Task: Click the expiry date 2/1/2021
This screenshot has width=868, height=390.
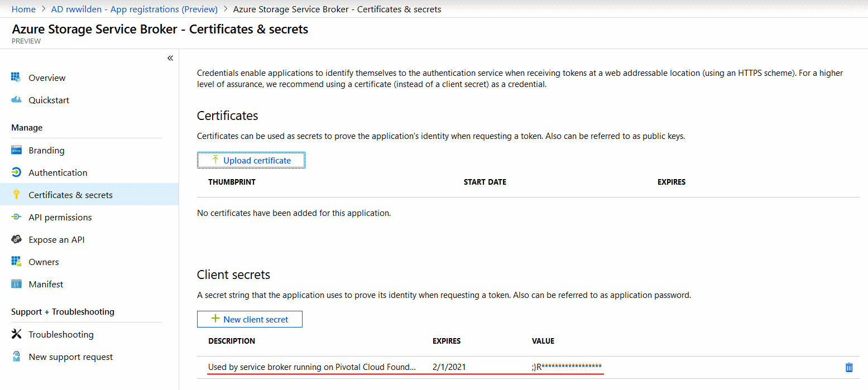Action: click(x=449, y=367)
